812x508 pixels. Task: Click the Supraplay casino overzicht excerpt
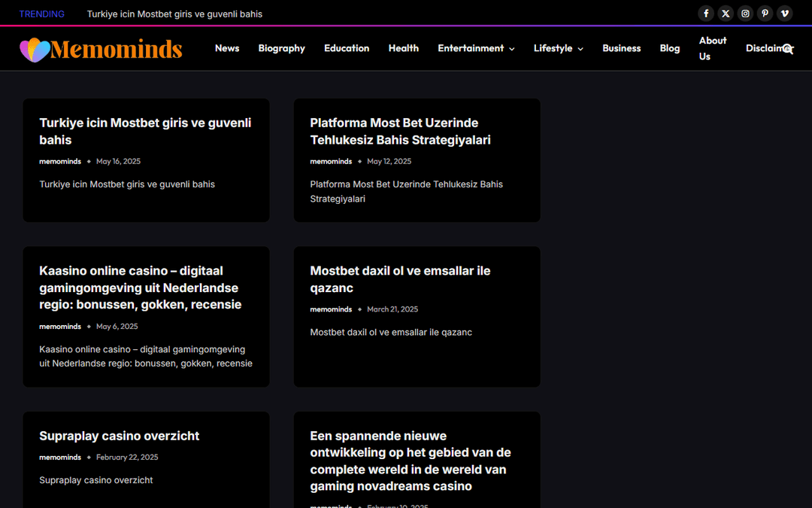tap(95, 480)
